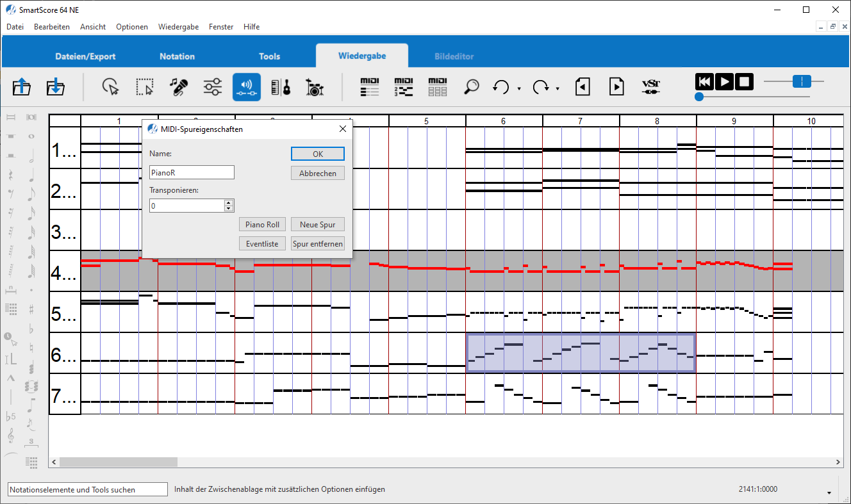
Task: Click the tempo slider handle
Action: point(801,81)
